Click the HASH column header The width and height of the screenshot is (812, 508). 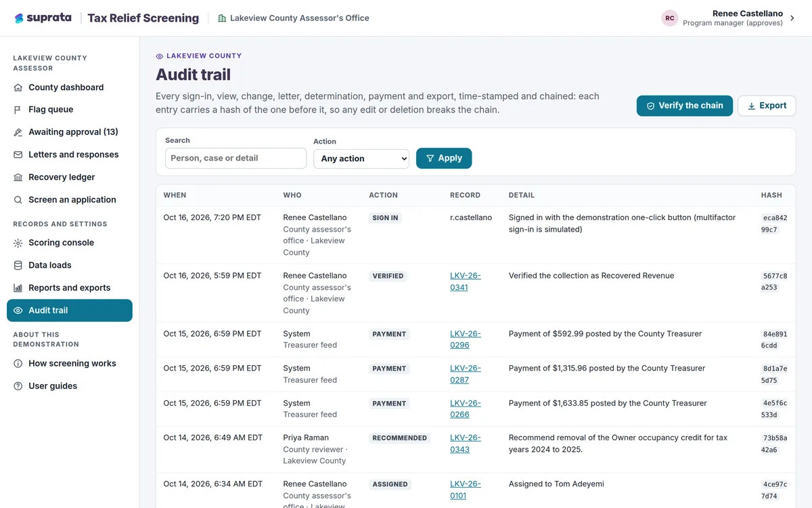[771, 195]
